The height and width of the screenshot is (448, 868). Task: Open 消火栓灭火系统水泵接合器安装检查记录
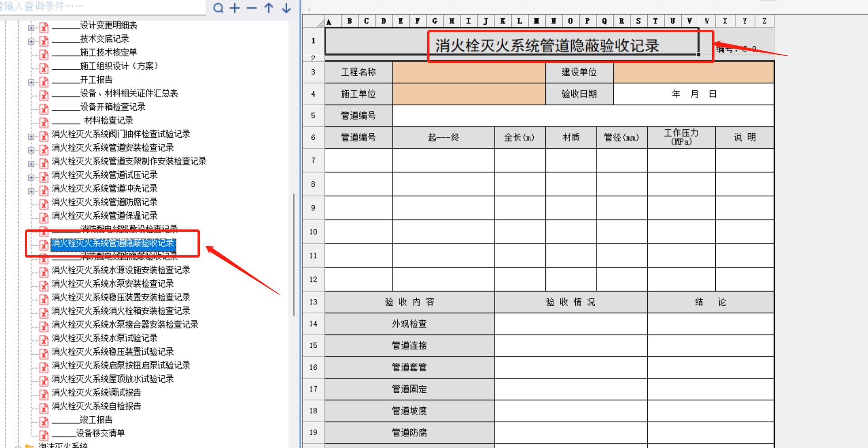(125, 325)
